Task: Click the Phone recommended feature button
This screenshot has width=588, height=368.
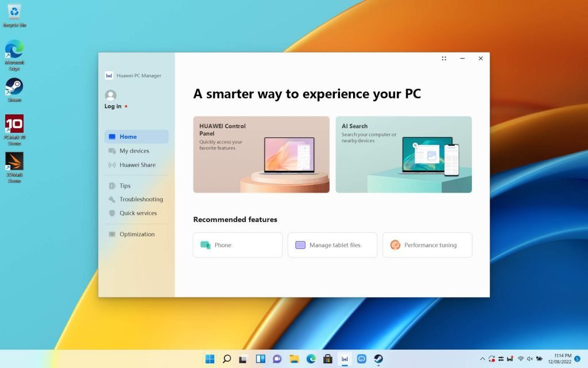Action: click(237, 245)
